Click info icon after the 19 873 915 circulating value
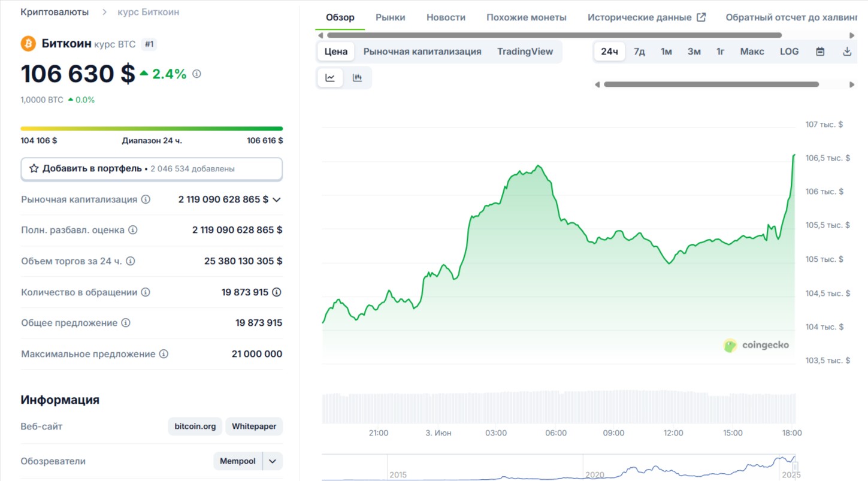The image size is (868, 481). 277,292
